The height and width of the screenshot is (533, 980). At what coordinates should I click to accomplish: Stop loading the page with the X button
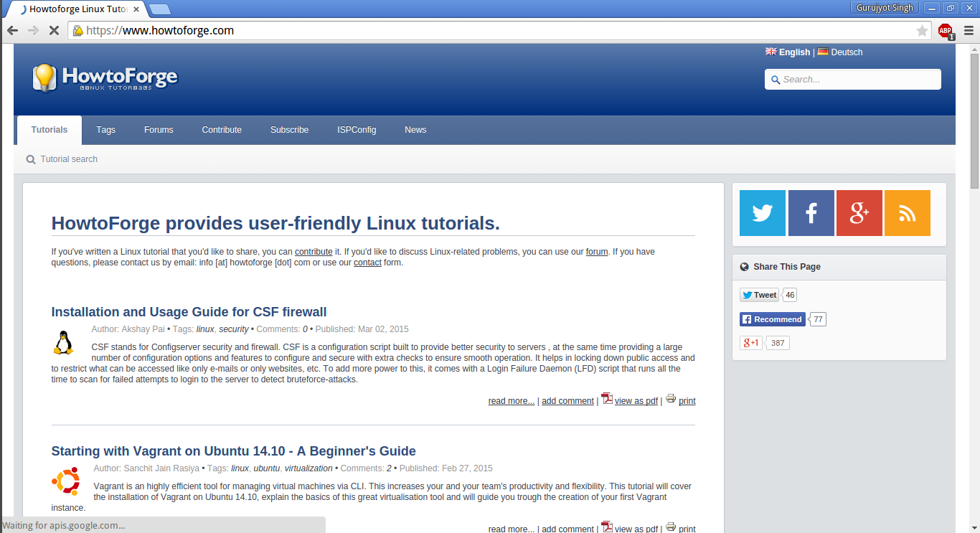coord(54,30)
